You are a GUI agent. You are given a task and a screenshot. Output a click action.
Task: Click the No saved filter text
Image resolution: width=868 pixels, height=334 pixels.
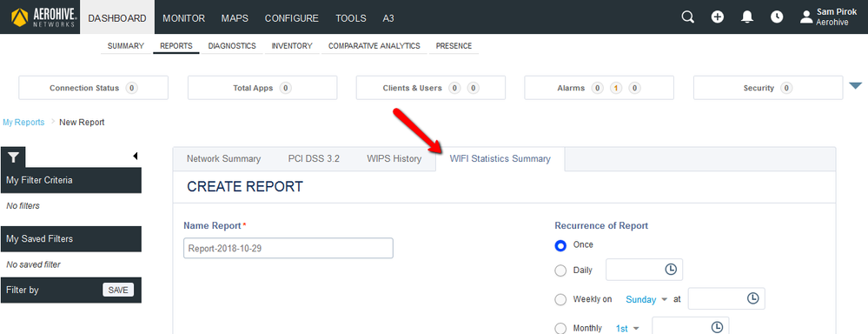click(x=33, y=264)
